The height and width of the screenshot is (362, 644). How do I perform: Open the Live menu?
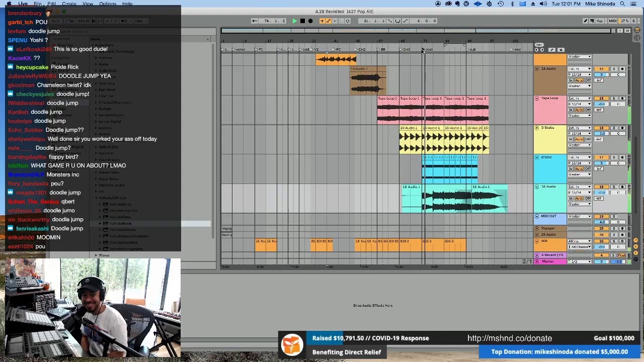23,4
